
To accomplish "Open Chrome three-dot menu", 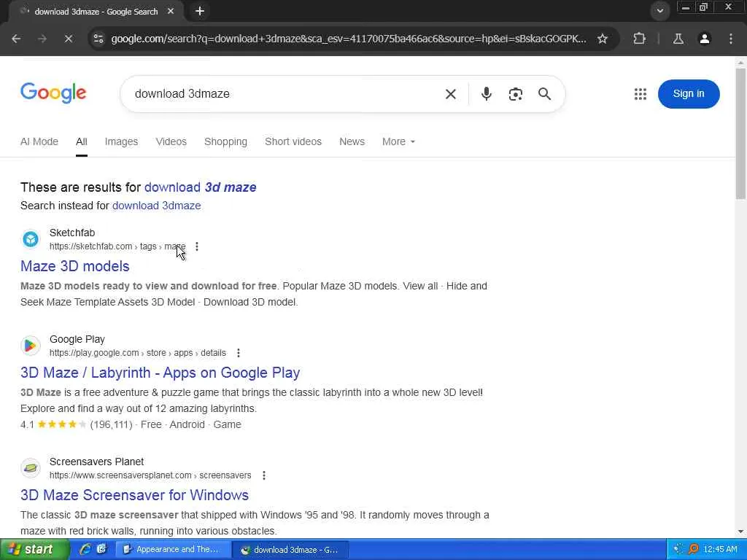I will (x=731, y=39).
